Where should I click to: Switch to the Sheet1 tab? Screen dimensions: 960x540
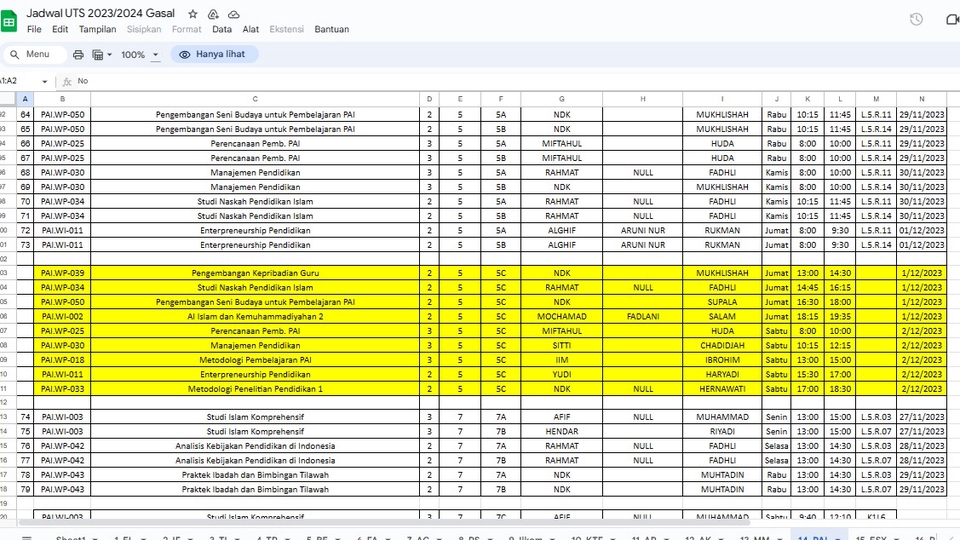click(x=76, y=537)
